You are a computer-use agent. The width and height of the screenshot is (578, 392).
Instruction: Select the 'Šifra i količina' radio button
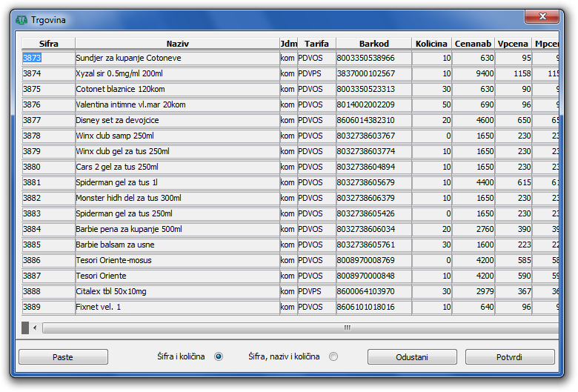219,356
